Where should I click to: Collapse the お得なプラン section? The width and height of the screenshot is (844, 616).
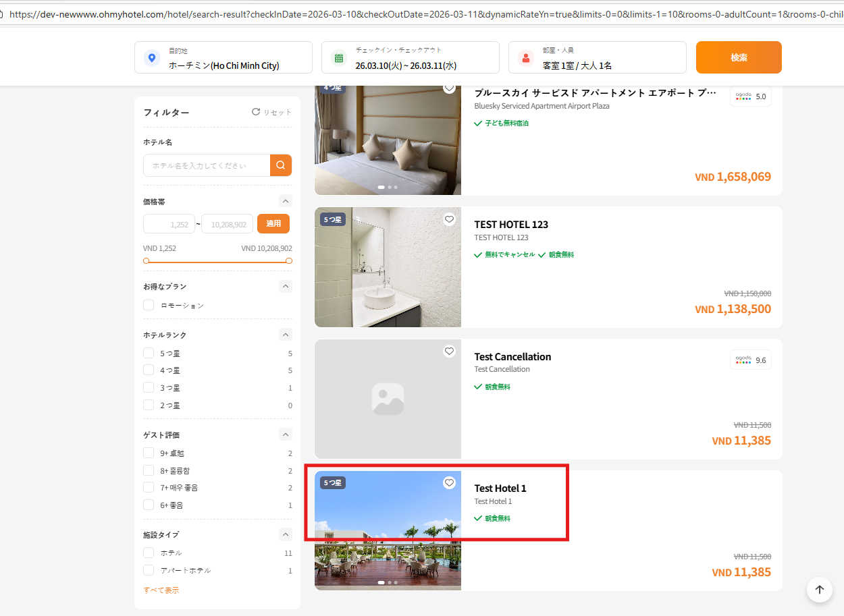[286, 286]
